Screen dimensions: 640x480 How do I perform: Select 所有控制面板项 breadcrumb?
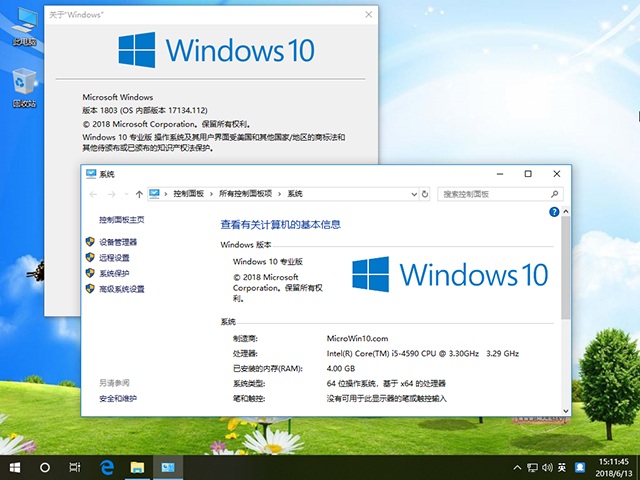(x=246, y=194)
